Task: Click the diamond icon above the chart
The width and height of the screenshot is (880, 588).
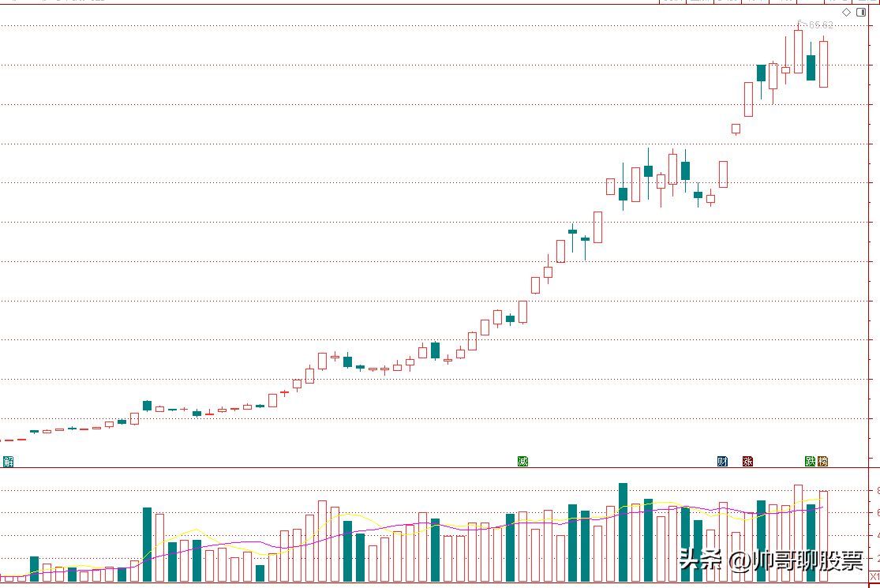Action: point(847,13)
